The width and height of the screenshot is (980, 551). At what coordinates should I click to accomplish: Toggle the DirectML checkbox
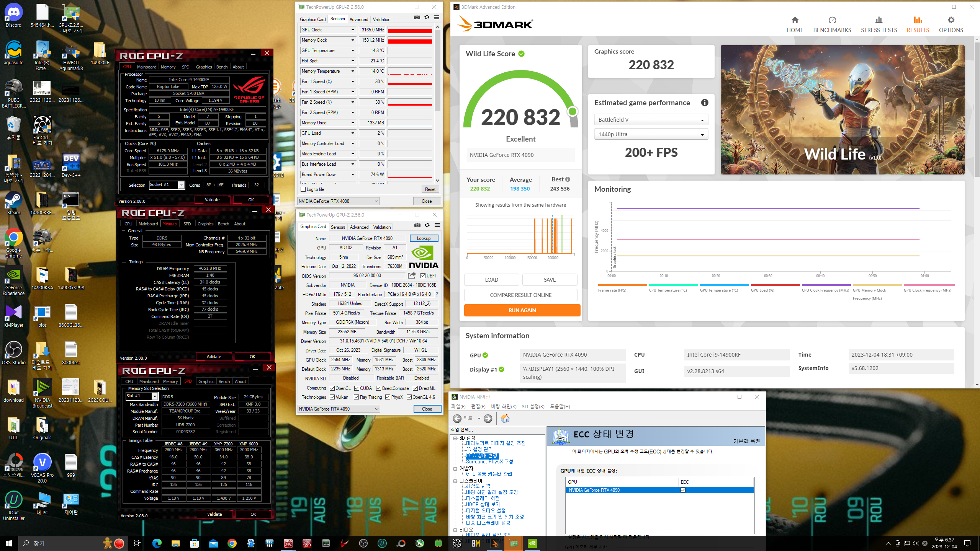[415, 388]
